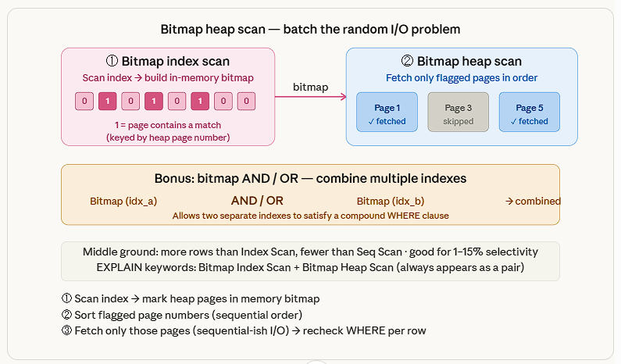Viewport: 621px width, 364px height.
Task: Click the Page 3 skipped box
Action: pos(459,112)
